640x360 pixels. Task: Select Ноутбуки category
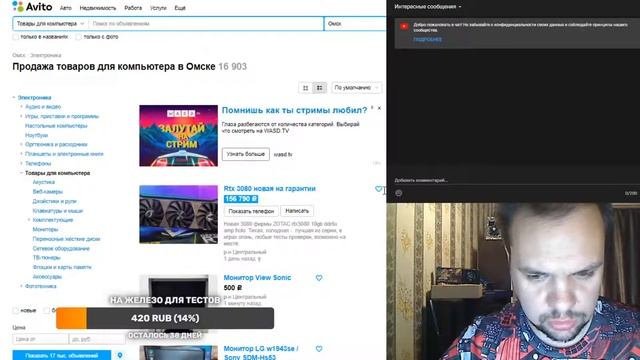[x=36, y=135]
